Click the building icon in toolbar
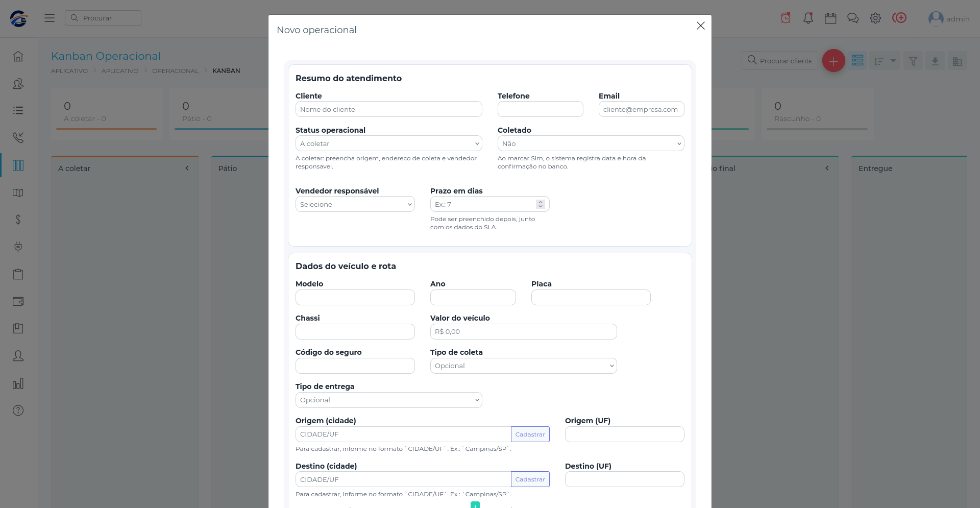Image resolution: width=980 pixels, height=508 pixels. tap(958, 61)
